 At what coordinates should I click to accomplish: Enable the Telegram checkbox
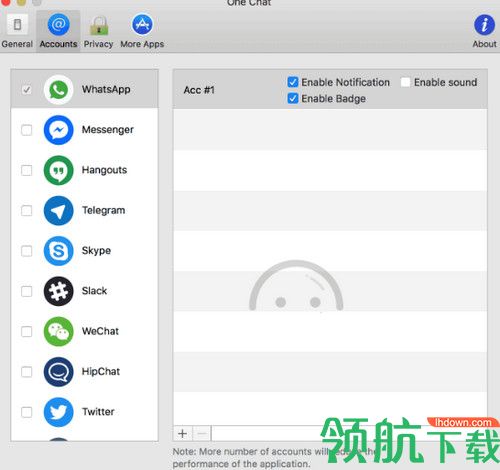tap(27, 211)
